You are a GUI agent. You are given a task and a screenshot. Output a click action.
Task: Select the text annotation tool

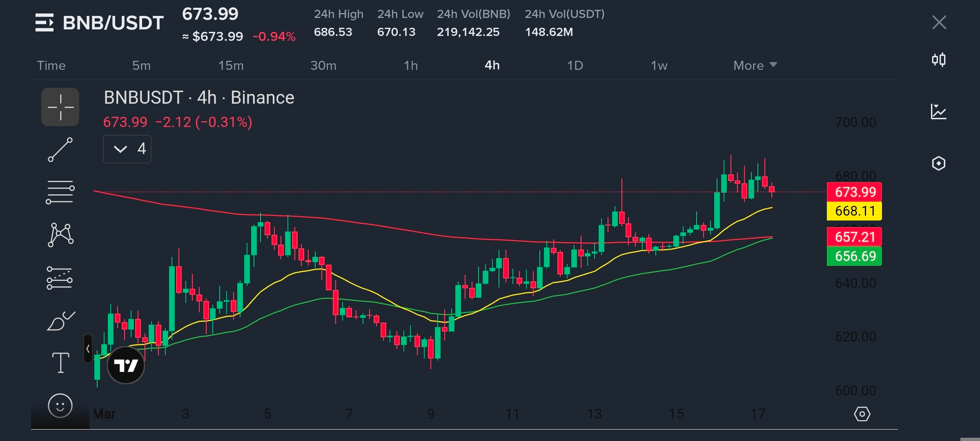(60, 363)
